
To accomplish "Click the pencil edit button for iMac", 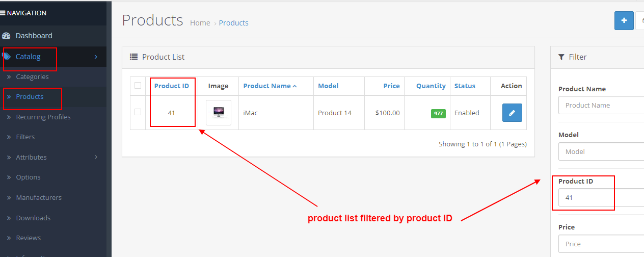I will pyautogui.click(x=512, y=113).
